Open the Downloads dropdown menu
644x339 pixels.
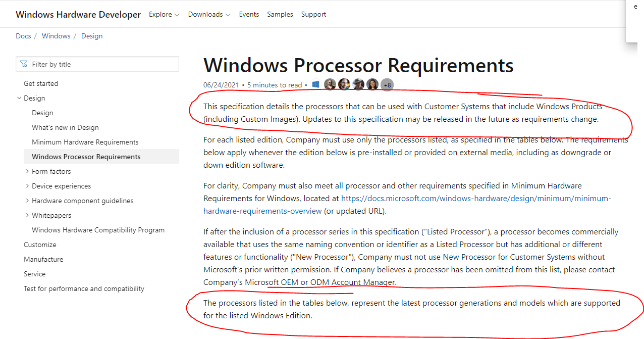[209, 14]
